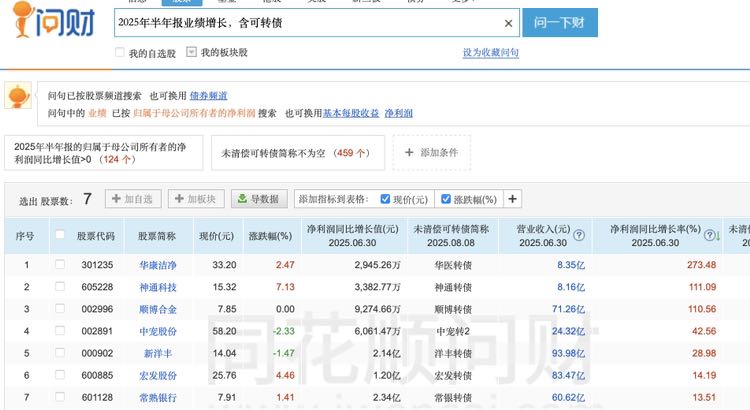This screenshot has width=750, height=410.
Task: Click 添加条件 to add a condition
Action: [431, 153]
